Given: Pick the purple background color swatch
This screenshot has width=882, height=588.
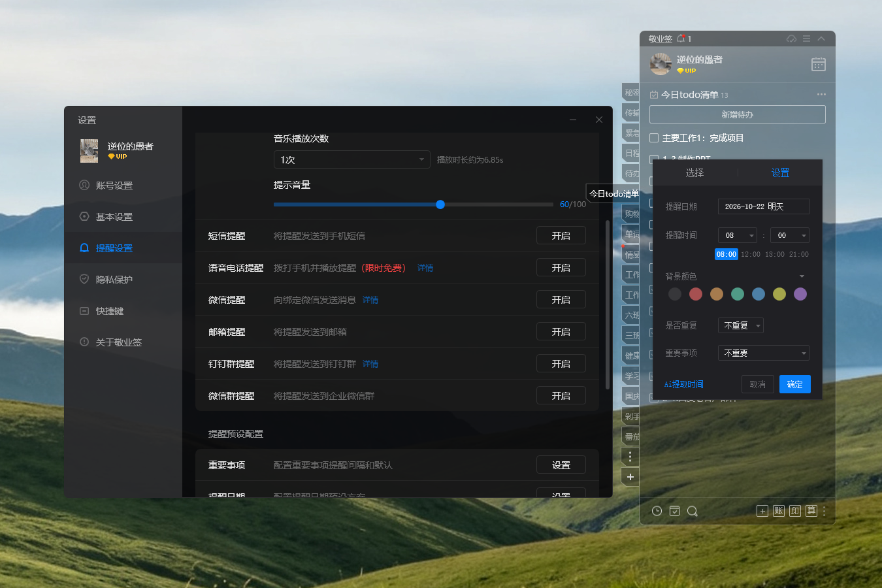Looking at the screenshot, I should pyautogui.click(x=800, y=294).
